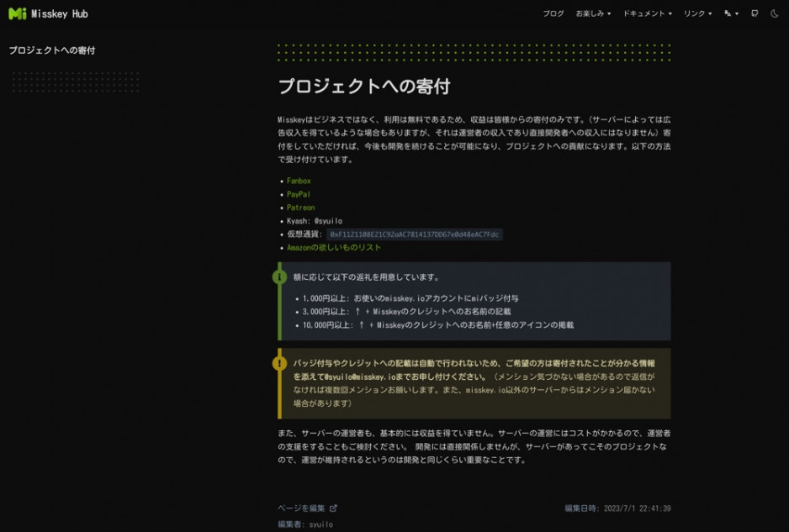
Task: Open the リンク navigation menu
Action: click(697, 13)
